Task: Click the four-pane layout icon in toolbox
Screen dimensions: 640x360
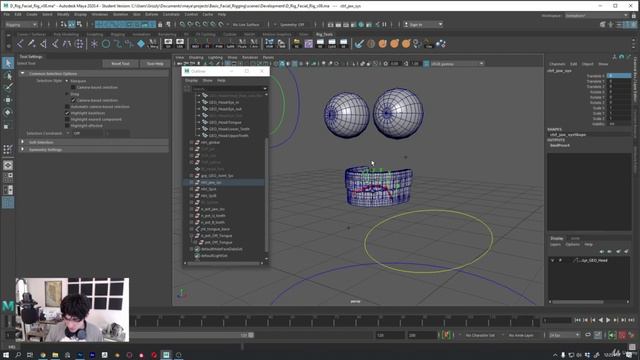Action: [x=8, y=178]
